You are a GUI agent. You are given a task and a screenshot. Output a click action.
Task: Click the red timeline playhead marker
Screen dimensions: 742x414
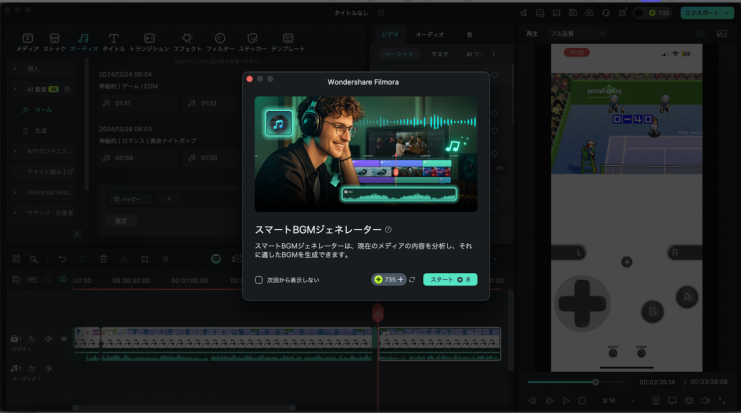coord(378,313)
